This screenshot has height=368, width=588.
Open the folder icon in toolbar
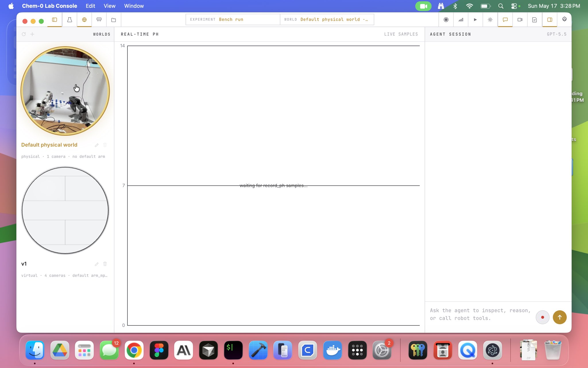(x=114, y=20)
